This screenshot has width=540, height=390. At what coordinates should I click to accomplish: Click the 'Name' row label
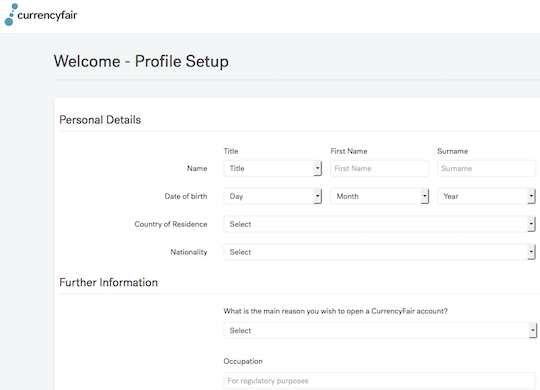pyautogui.click(x=197, y=168)
